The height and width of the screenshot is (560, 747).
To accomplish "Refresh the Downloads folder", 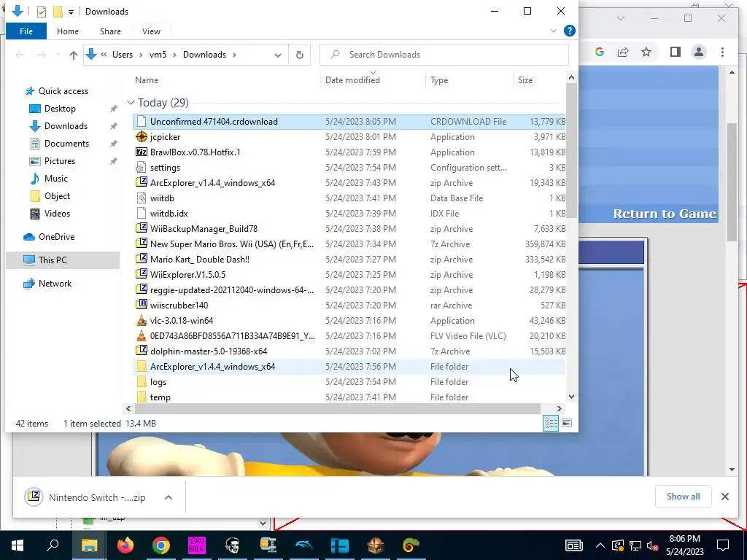I will point(300,55).
